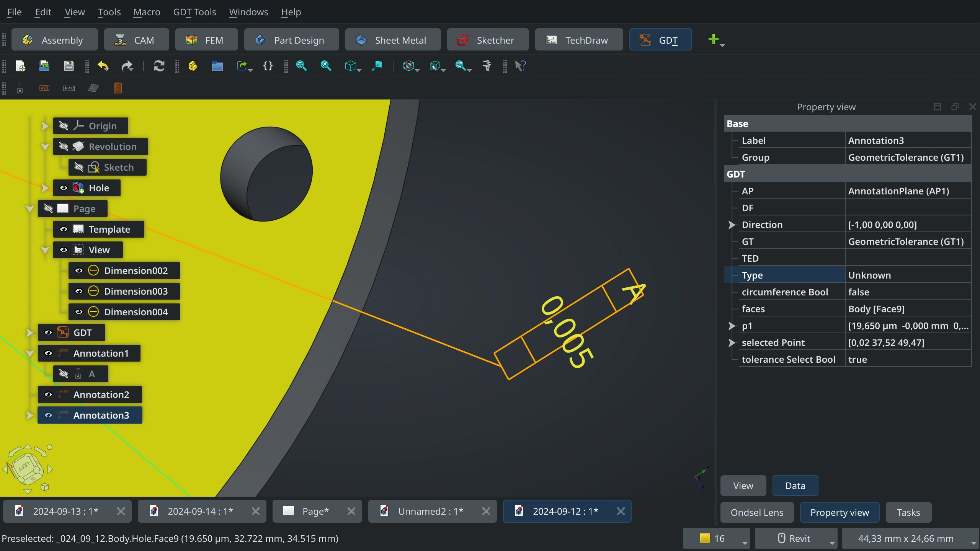Screen dimensions: 980x551
Task: Expand the Hole tree node
Action: (x=45, y=188)
